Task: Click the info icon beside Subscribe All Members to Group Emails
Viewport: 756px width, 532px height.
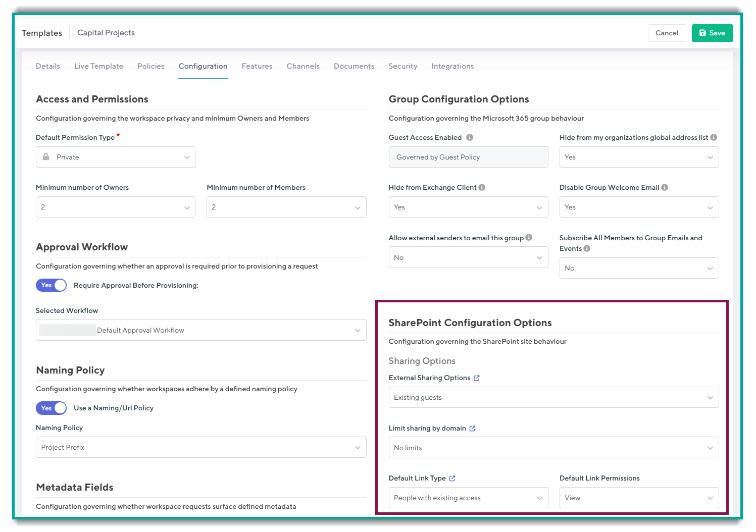Action: pyautogui.click(x=586, y=248)
